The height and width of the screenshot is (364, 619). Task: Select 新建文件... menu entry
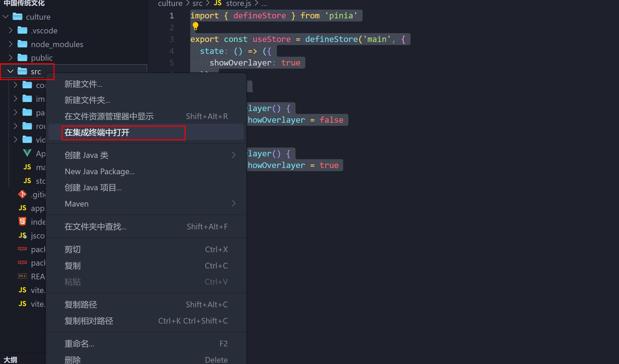pos(83,84)
